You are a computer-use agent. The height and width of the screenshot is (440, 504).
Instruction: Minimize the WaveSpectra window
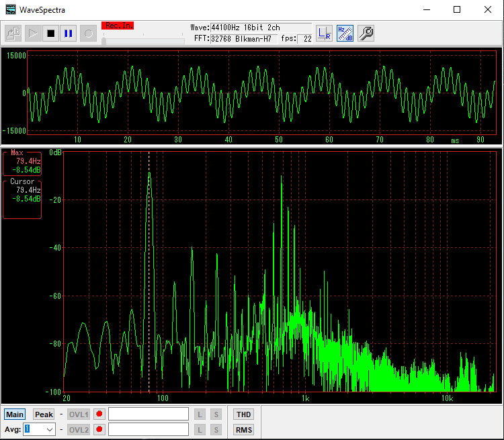pos(427,9)
